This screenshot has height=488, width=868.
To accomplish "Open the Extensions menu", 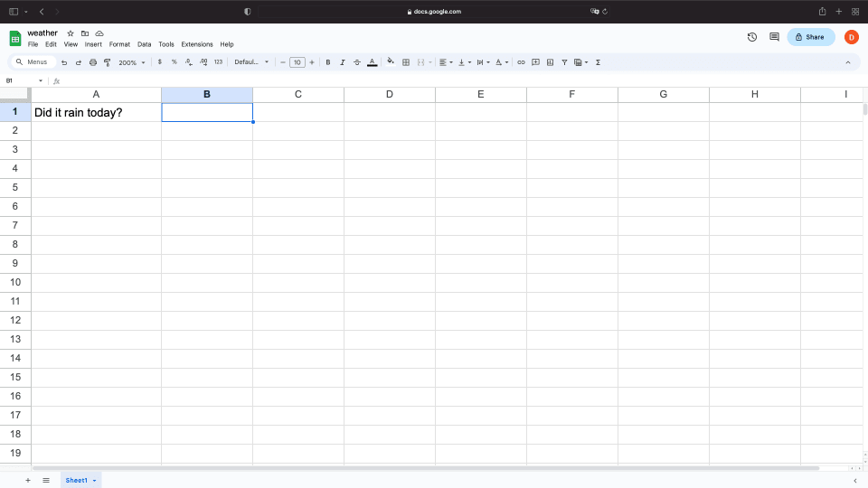I will [x=196, y=44].
